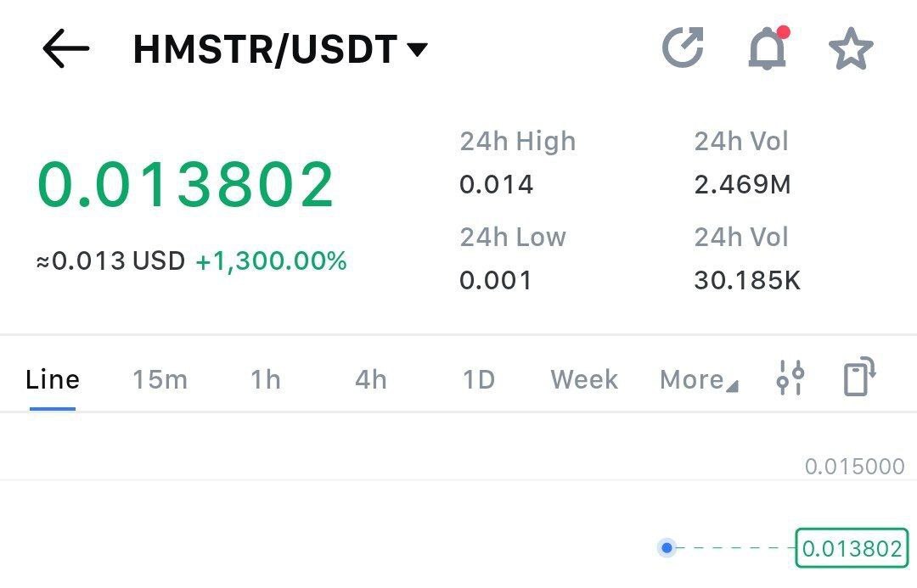Viewport: 917px width, 588px height.
Task: Select the 1D timeframe tab
Action: pos(479,379)
